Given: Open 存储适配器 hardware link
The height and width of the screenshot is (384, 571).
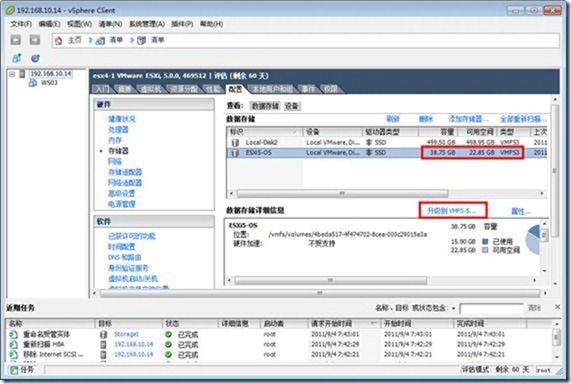Looking at the screenshot, I should pos(125,172).
